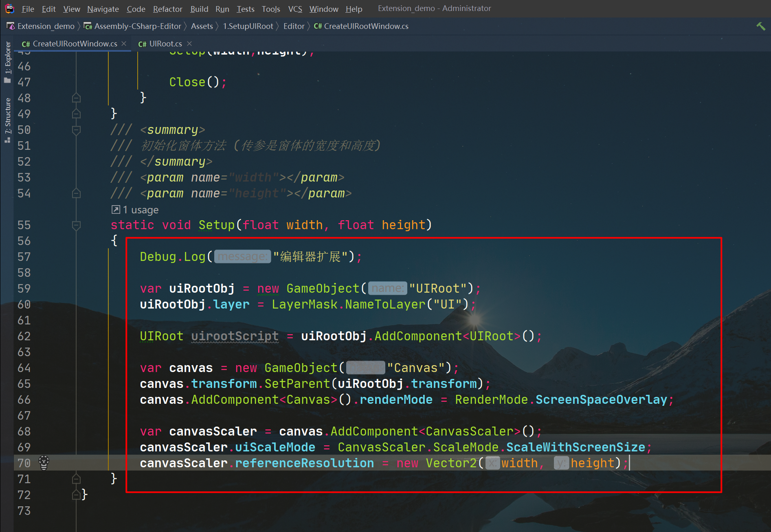Click the 'name:' hint on line 59
The width and height of the screenshot is (771, 532).
tap(387, 288)
